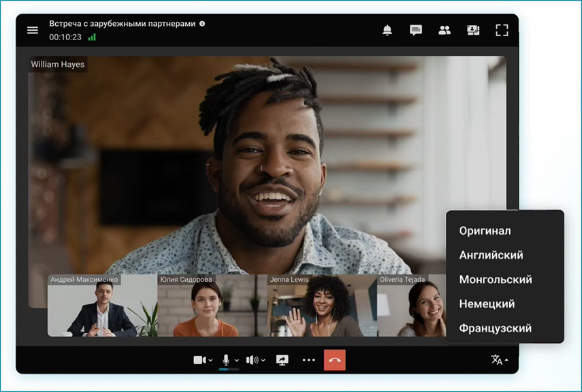Check the green signal strength indicator
This screenshot has height=392, width=582.
[x=92, y=37]
